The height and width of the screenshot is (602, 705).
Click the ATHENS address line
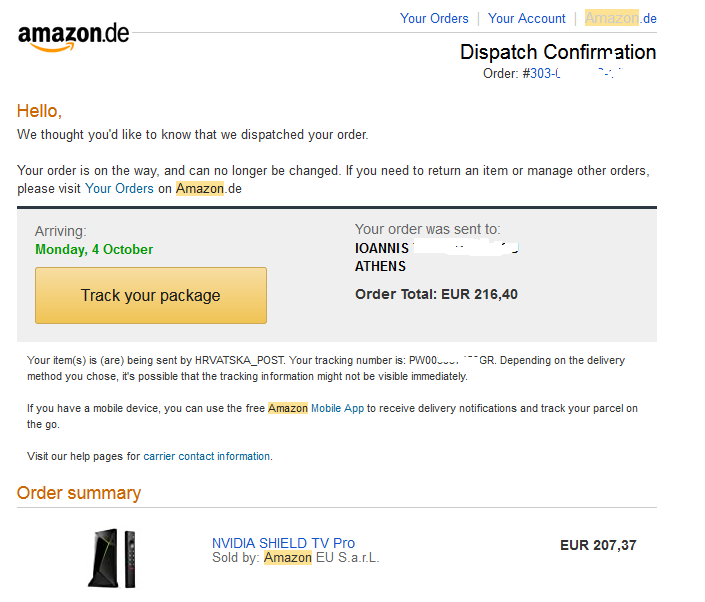point(380,267)
